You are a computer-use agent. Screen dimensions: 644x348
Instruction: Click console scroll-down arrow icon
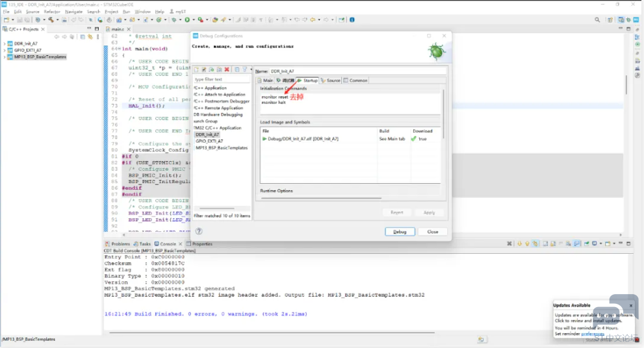tap(519, 243)
